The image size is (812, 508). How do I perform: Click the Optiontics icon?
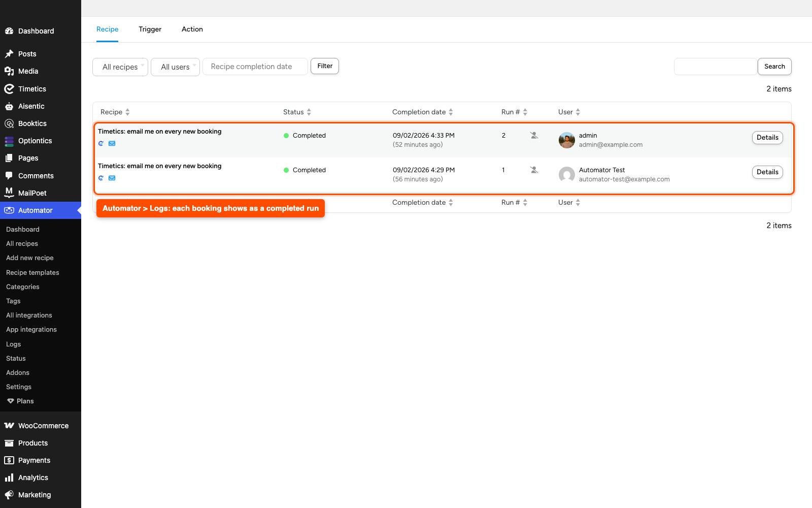(x=9, y=141)
